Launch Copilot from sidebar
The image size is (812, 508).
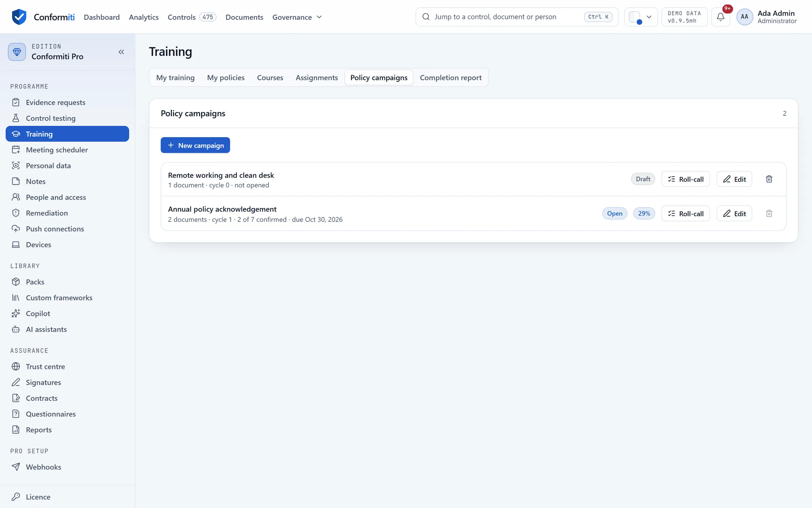(x=67, y=313)
